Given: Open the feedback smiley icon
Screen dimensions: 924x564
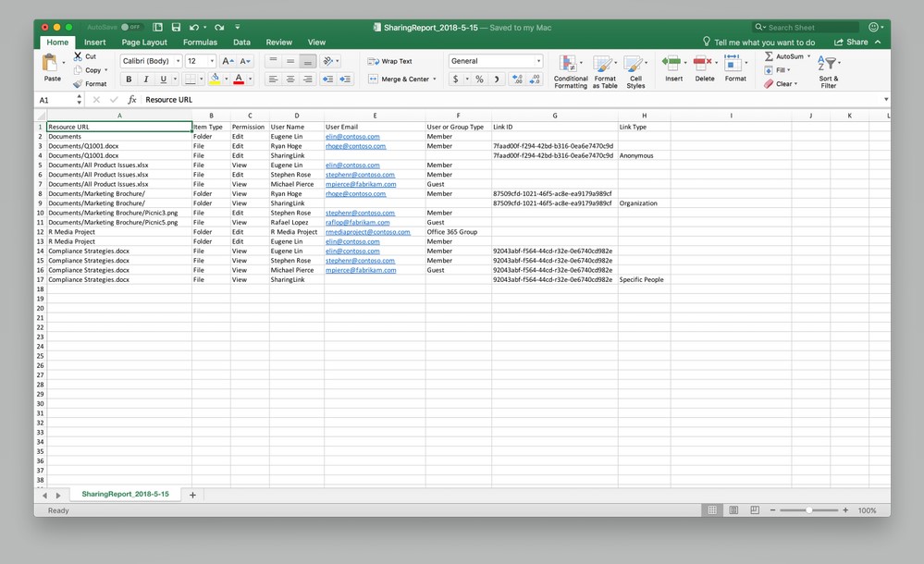Looking at the screenshot, I should [873, 27].
